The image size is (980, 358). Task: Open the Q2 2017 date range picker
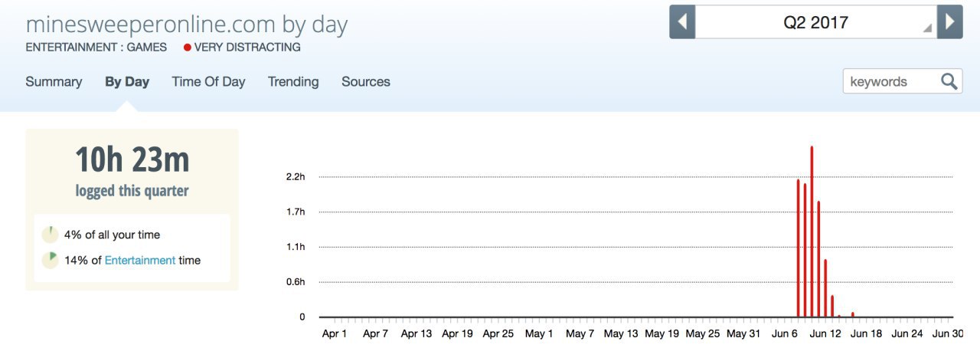point(816,21)
